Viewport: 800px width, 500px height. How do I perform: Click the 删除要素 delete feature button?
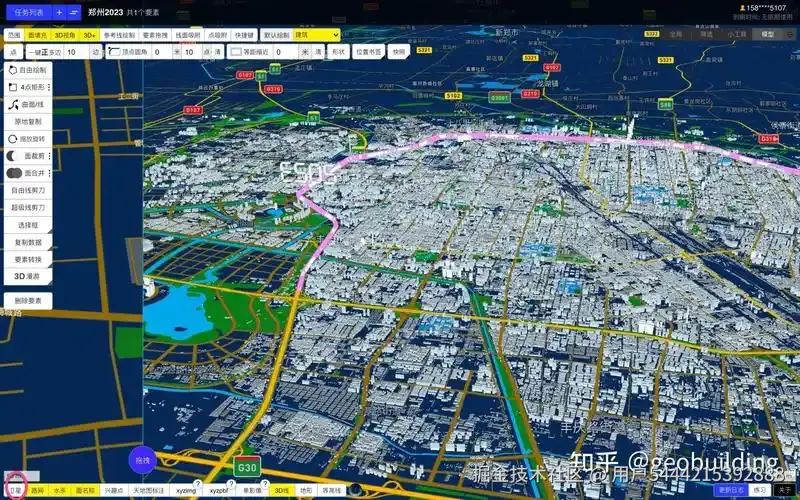28,301
